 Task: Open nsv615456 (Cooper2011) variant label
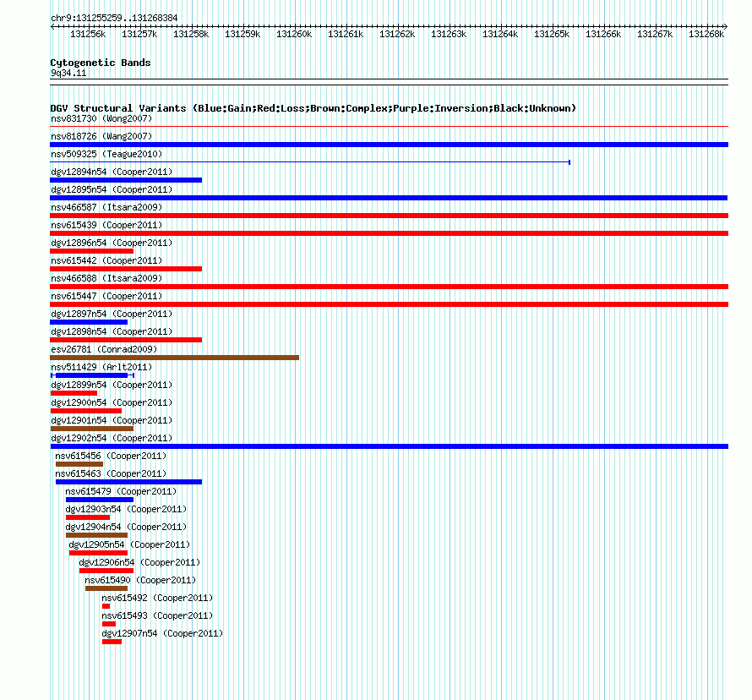(111, 456)
